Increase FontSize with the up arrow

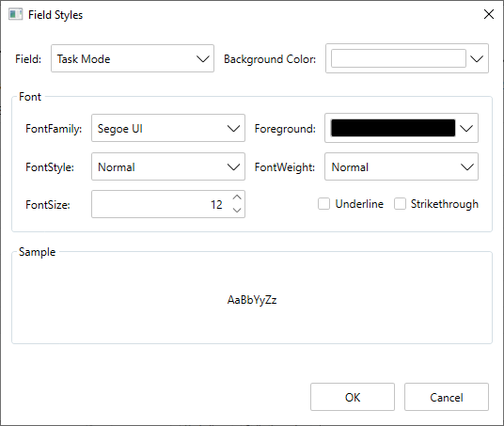237,197
